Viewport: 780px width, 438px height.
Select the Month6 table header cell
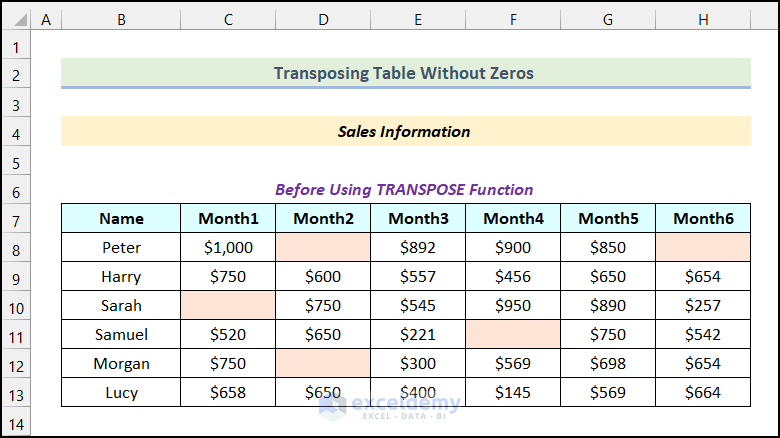tap(703, 218)
